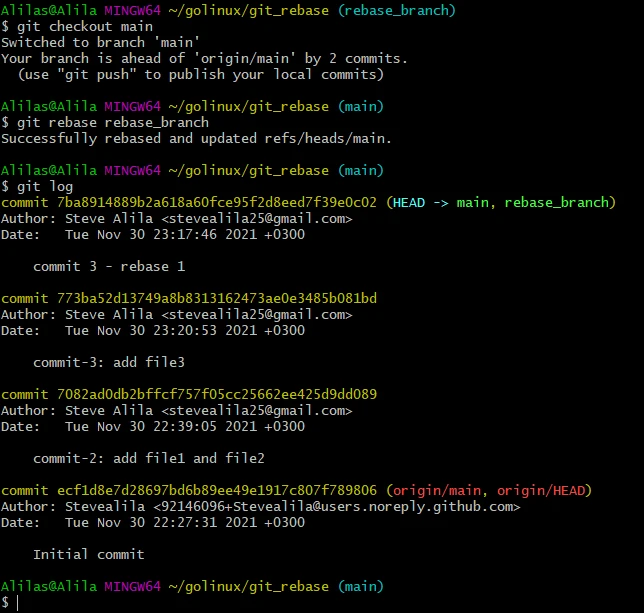Click the date line with time 23:17:46
The height and width of the screenshot is (613, 644).
(153, 234)
